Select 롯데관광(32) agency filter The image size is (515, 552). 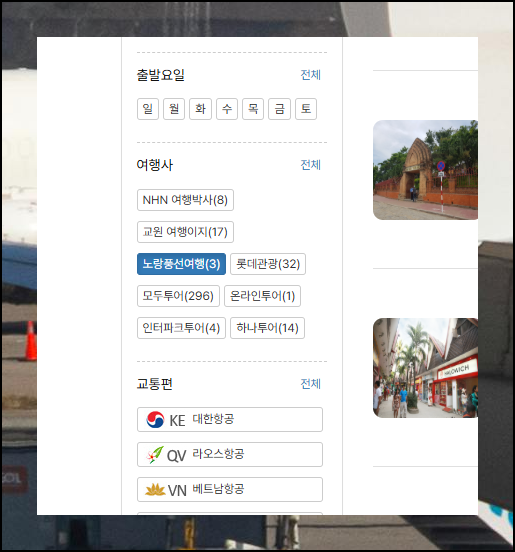pos(268,264)
